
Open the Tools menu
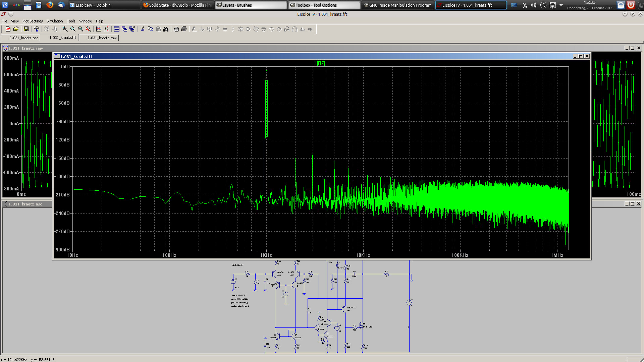tap(71, 21)
